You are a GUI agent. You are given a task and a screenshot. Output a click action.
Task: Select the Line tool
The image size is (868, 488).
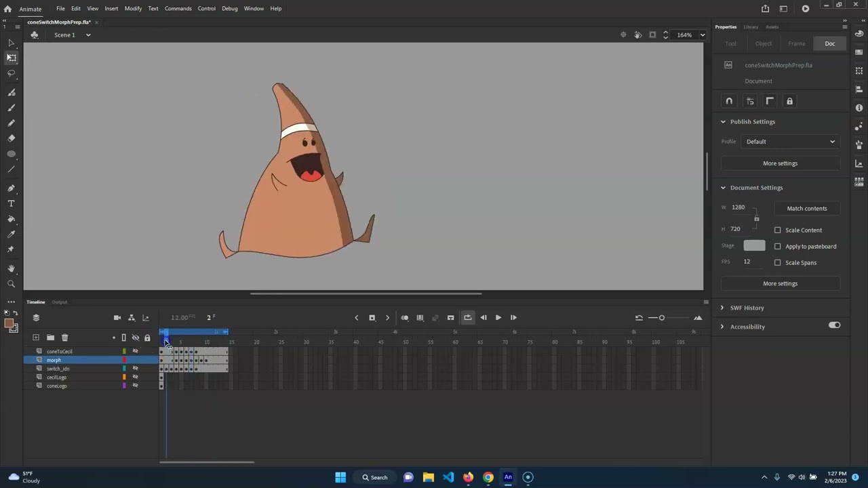[11, 169]
